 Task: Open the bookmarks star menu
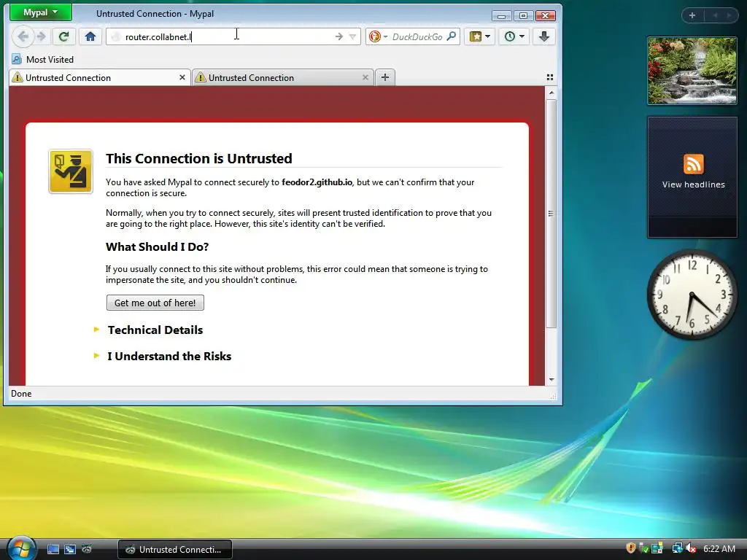point(480,36)
